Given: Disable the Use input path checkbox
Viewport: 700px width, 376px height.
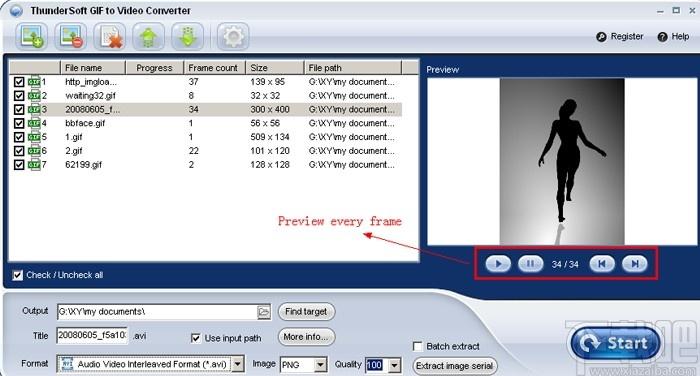Looking at the screenshot, I should (x=196, y=338).
